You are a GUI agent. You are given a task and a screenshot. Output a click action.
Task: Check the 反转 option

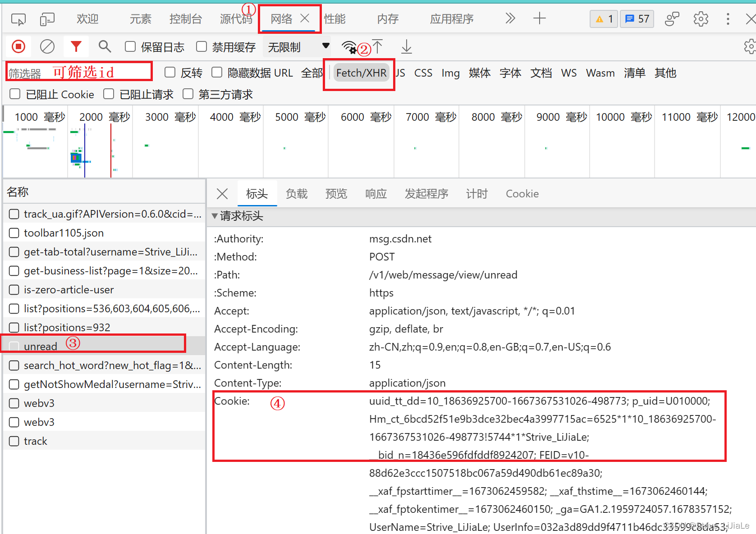coord(170,72)
